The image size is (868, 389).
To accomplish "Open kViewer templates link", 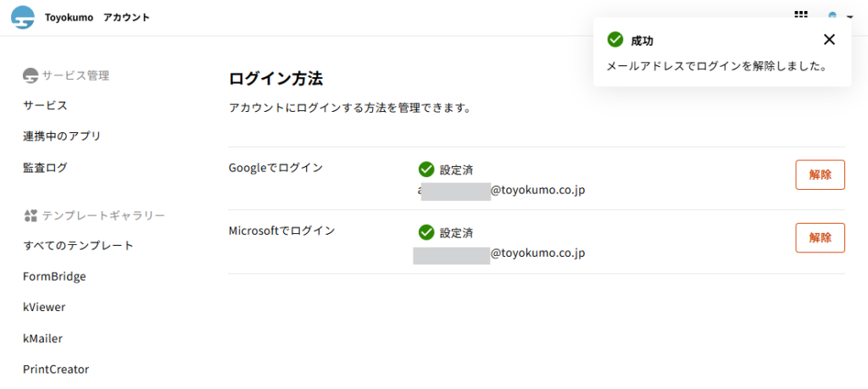I will click(x=44, y=308).
